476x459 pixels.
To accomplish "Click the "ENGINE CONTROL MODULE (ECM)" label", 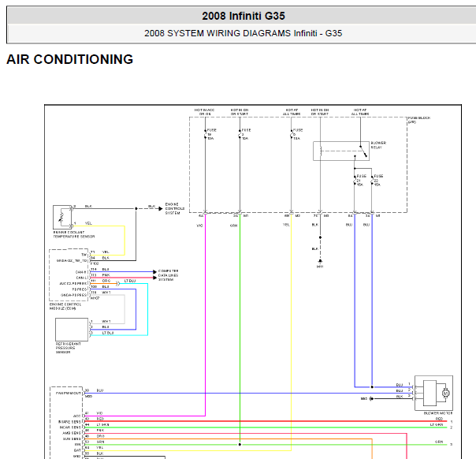I will tap(65, 306).
